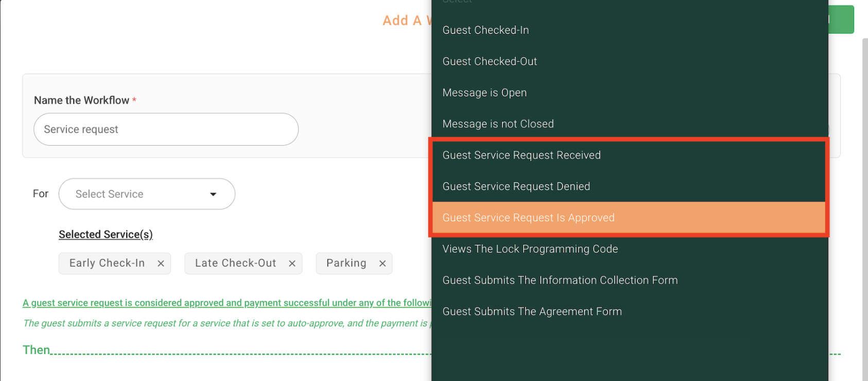The width and height of the screenshot is (868, 381).
Task: Select Guest Service Request Denied
Action: point(629,186)
